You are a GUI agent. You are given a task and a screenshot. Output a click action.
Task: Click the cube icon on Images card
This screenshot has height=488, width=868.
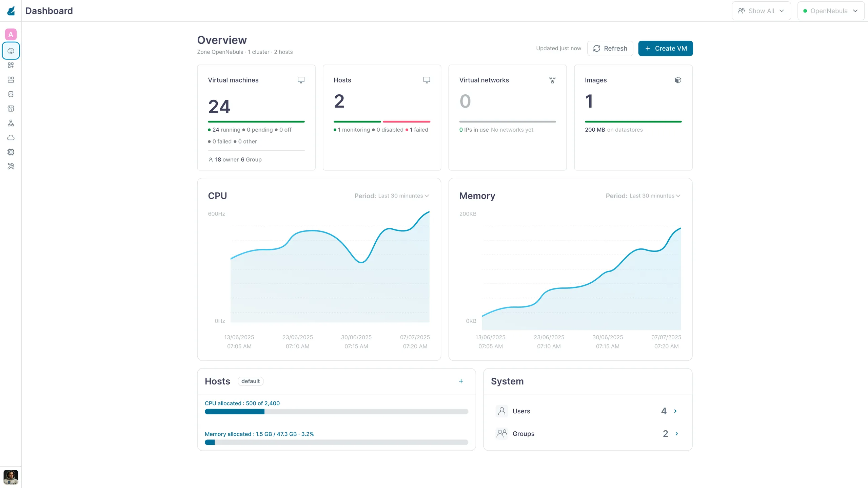pyautogui.click(x=678, y=80)
